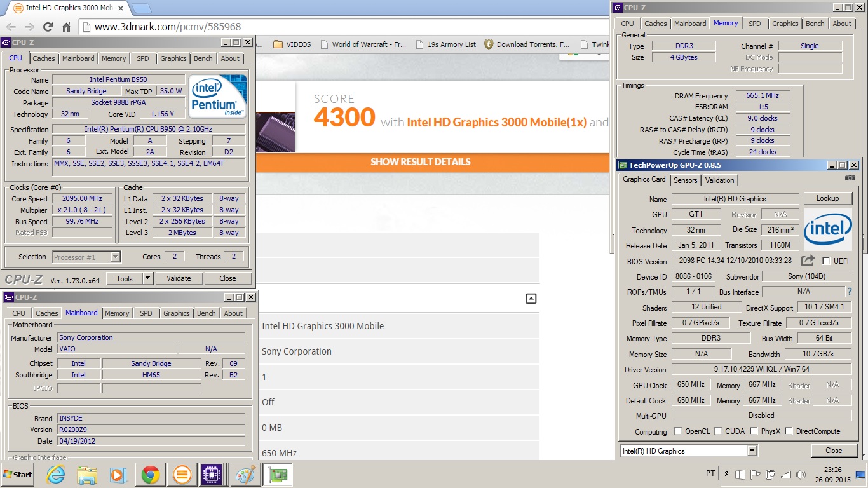Click SHOW RESULT DETAILS on 3DMark page
Screen dimensions: 868x488
(x=421, y=162)
